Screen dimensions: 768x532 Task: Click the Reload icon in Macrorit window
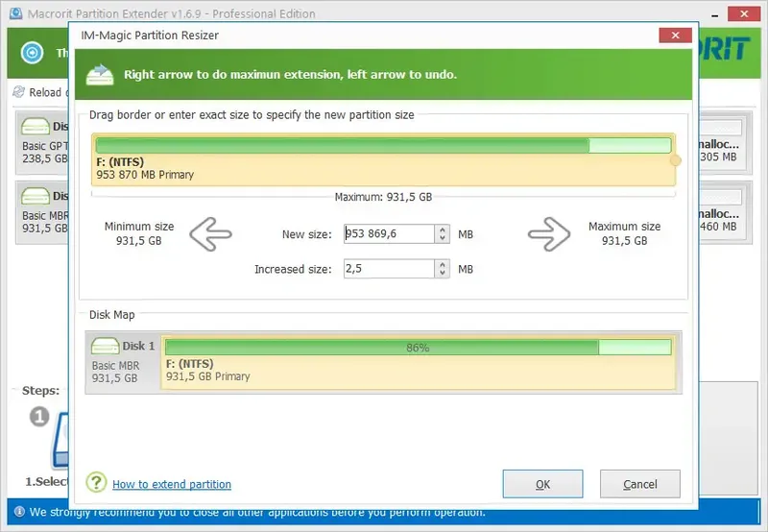[x=18, y=91]
